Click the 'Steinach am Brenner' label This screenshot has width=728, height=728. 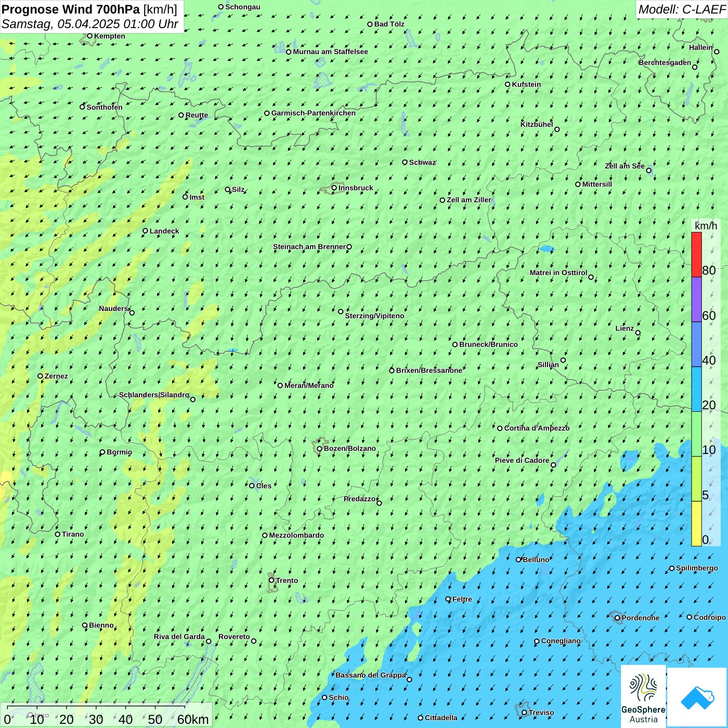click(x=309, y=246)
